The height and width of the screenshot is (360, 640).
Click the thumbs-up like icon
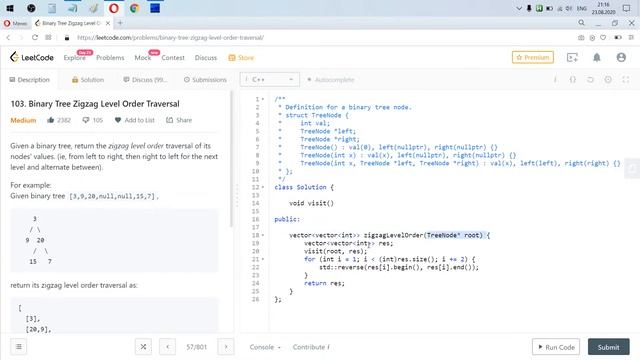coord(51,120)
